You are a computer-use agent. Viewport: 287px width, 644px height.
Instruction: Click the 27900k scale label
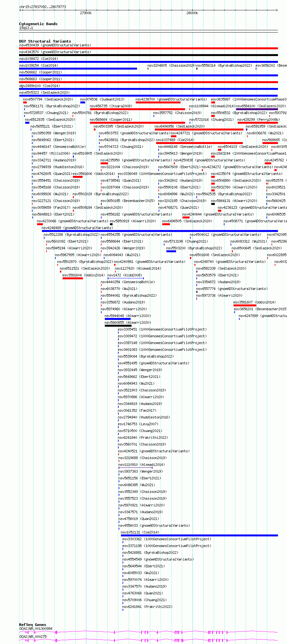click(x=86, y=13)
